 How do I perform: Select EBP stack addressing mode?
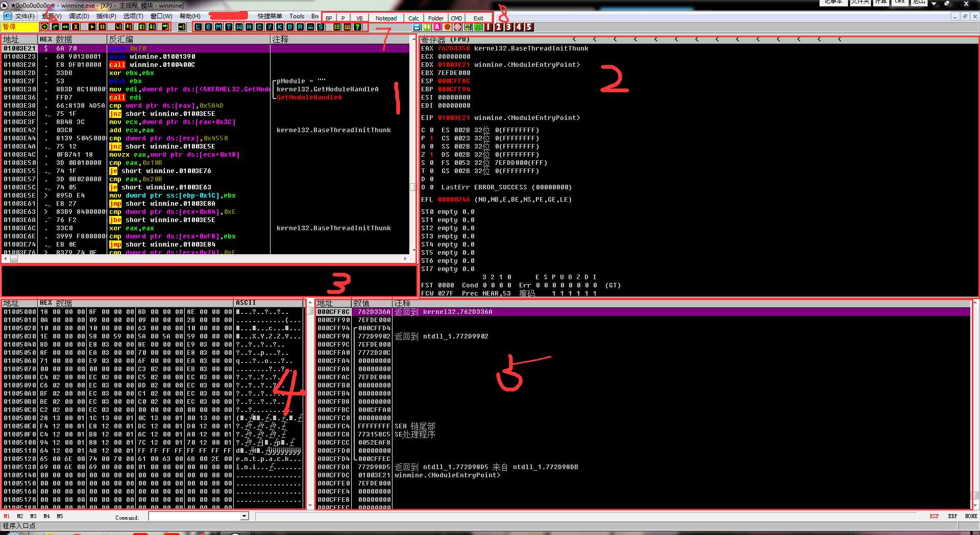point(952,516)
